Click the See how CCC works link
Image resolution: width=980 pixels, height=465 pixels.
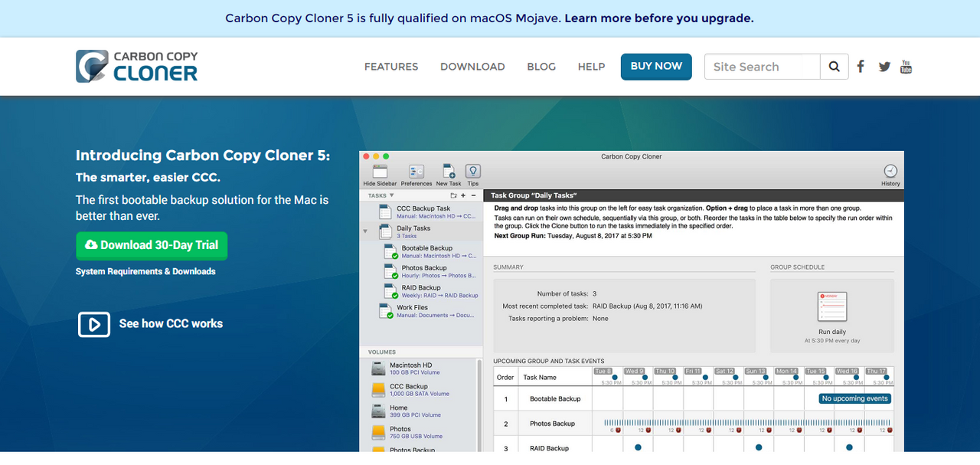pos(171,324)
